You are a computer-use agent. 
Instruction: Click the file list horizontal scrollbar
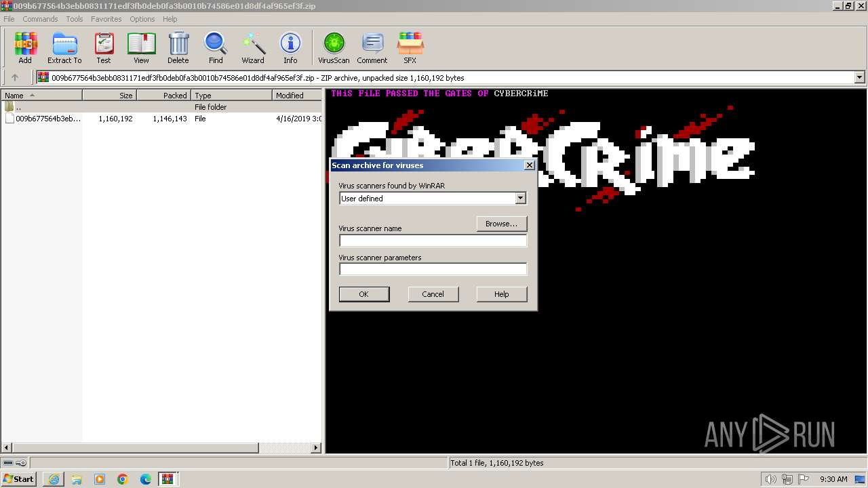(x=136, y=448)
